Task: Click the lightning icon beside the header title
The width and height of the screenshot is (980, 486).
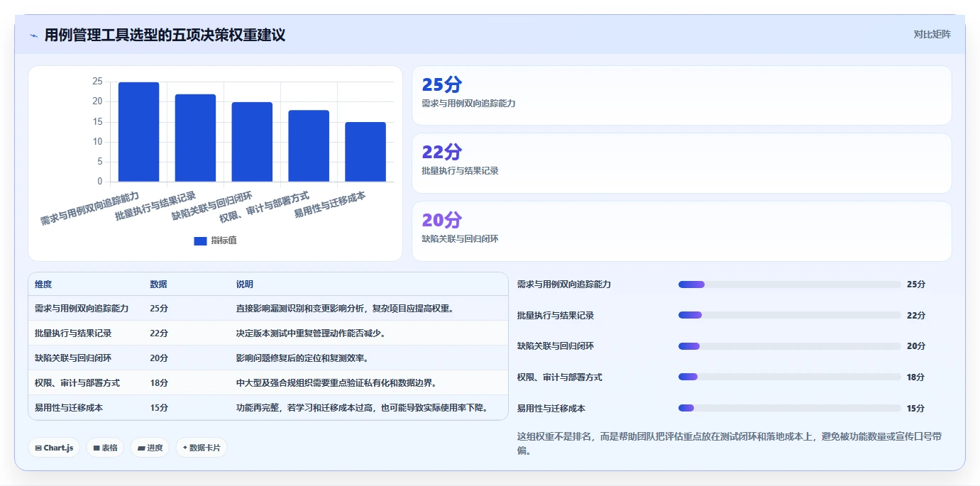Action: [33, 35]
